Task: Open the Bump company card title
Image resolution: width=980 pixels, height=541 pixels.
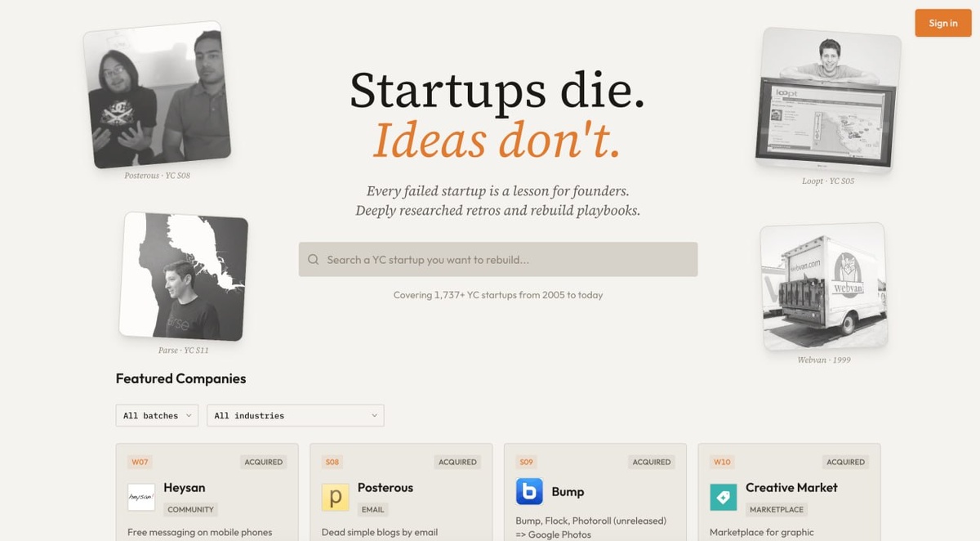Action: click(568, 491)
